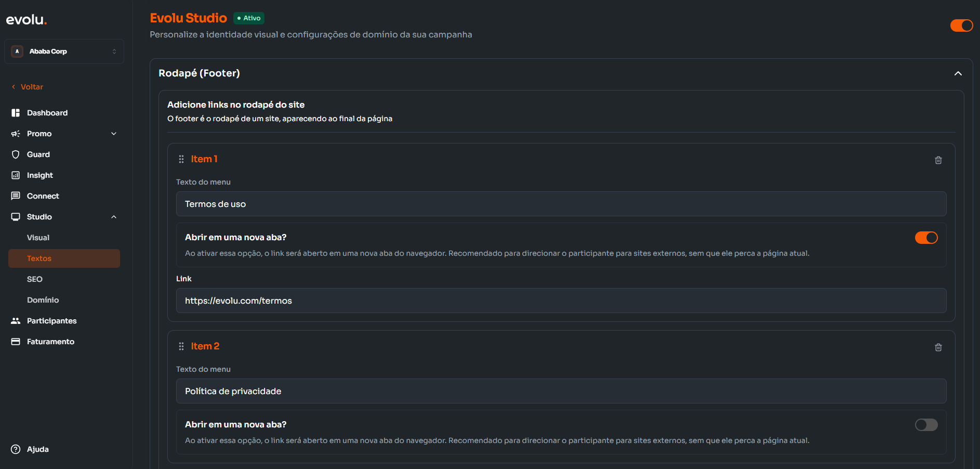
Task: Click the Connect chat icon
Action: [16, 196]
